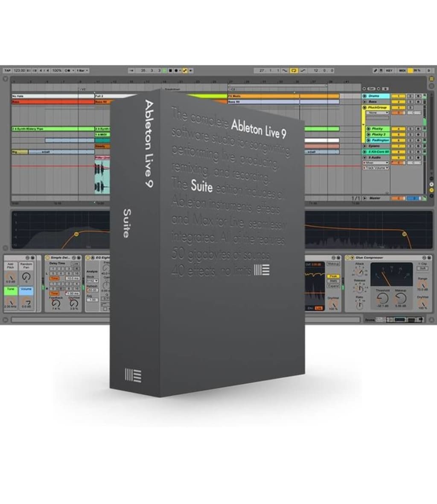Click the computer MIDI keyboard icon
437x504 pixels.
[x=381, y=70]
